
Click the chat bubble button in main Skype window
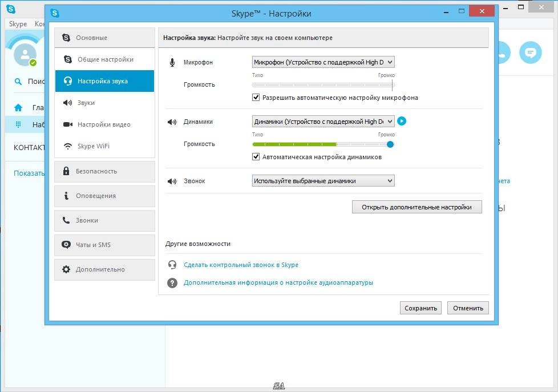(530, 52)
